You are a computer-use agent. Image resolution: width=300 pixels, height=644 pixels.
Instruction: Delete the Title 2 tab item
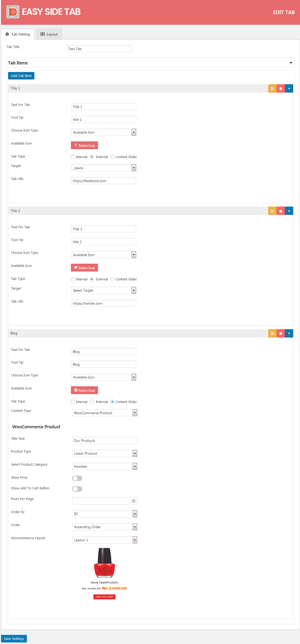280,211
